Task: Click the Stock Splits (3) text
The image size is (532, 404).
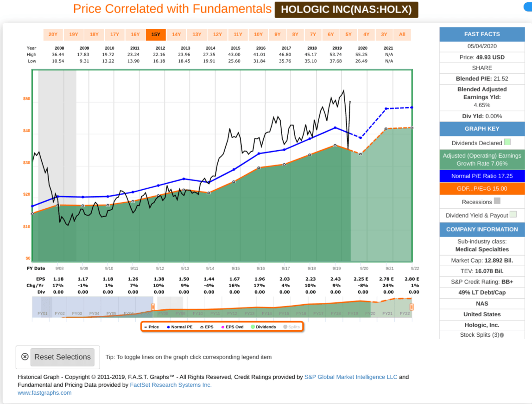Action: tap(480, 335)
